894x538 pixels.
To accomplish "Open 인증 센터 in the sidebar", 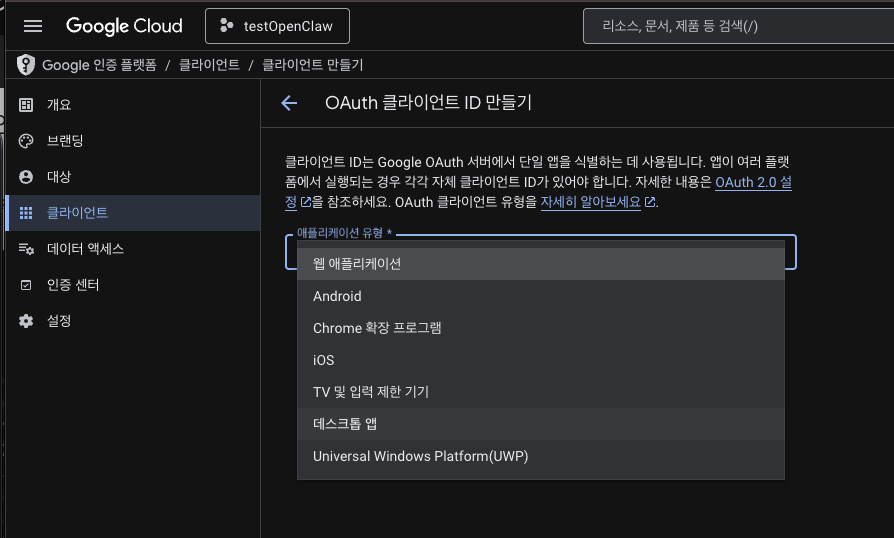I will [133, 285].
